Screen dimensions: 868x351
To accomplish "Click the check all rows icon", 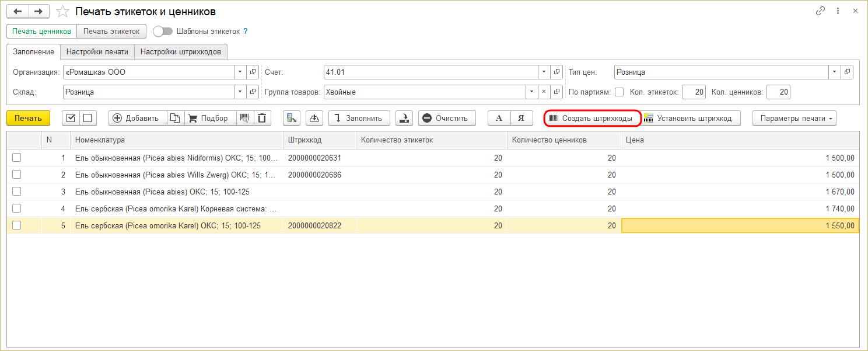I will tap(71, 118).
